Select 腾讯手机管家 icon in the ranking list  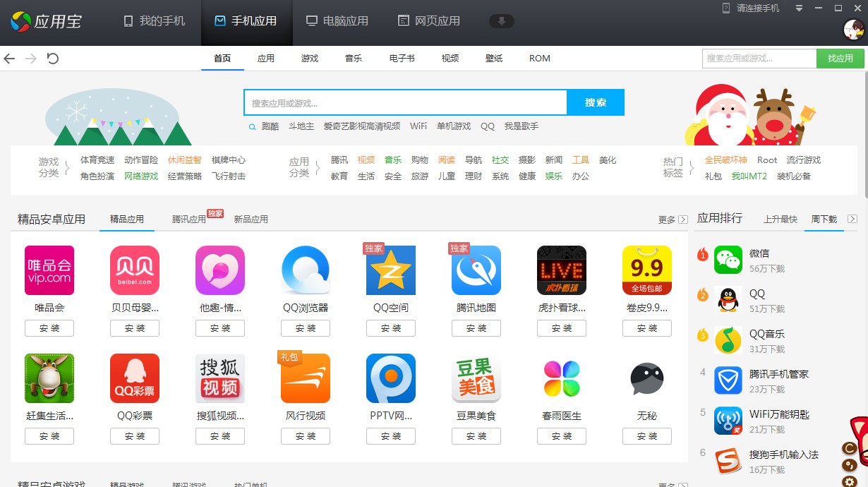coord(728,380)
